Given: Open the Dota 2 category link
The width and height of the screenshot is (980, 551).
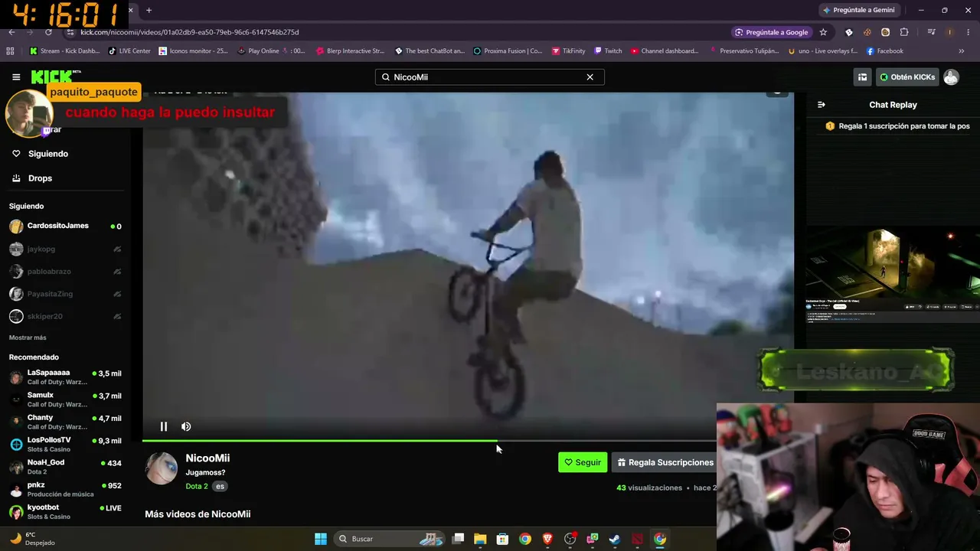Looking at the screenshot, I should coord(197,486).
